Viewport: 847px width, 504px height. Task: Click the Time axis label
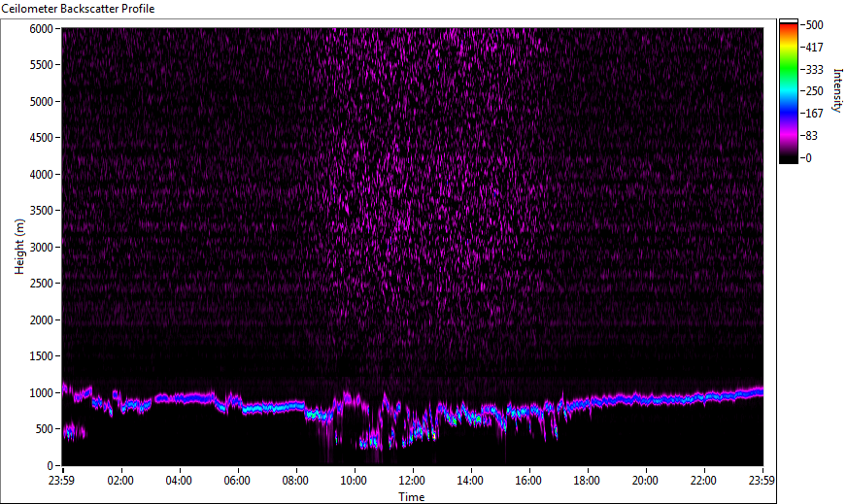coord(412,497)
